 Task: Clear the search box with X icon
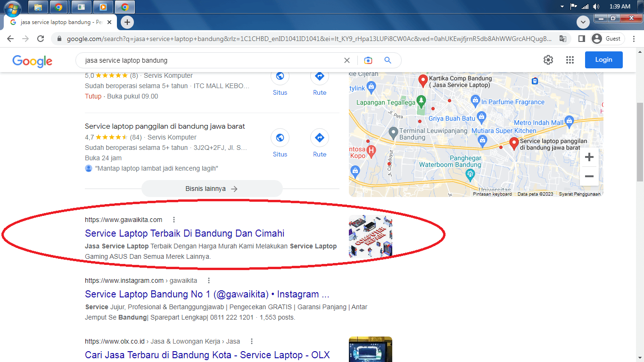coord(347,60)
